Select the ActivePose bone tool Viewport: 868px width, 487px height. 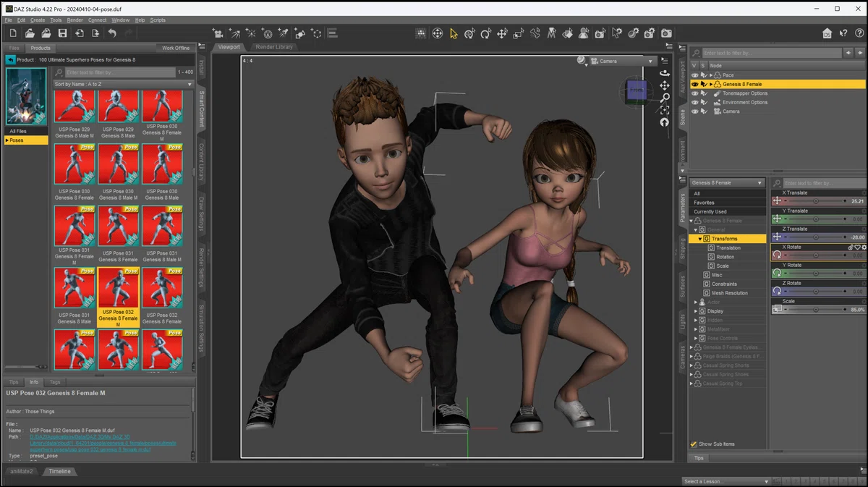point(535,33)
